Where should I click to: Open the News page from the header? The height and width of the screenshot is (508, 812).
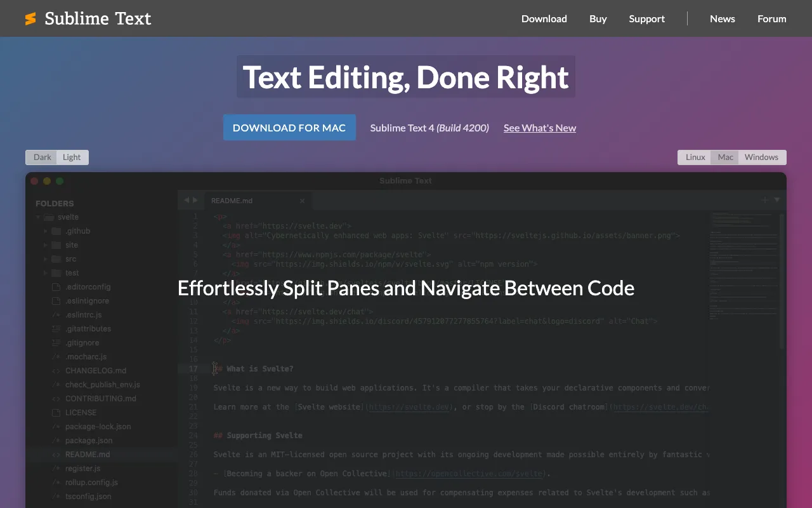pos(722,18)
